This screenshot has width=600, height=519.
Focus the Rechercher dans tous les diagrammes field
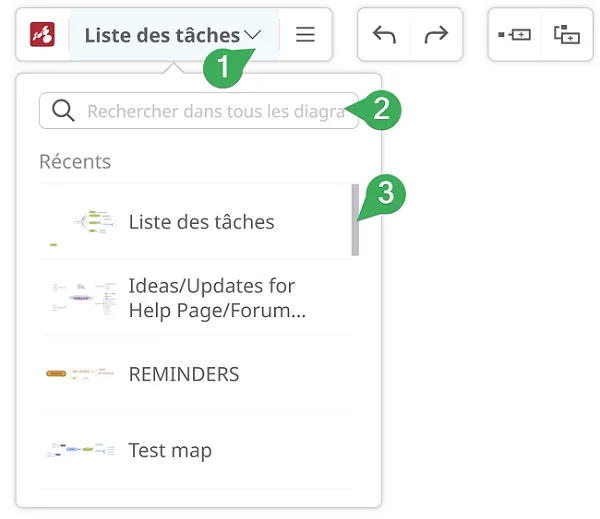(199, 111)
